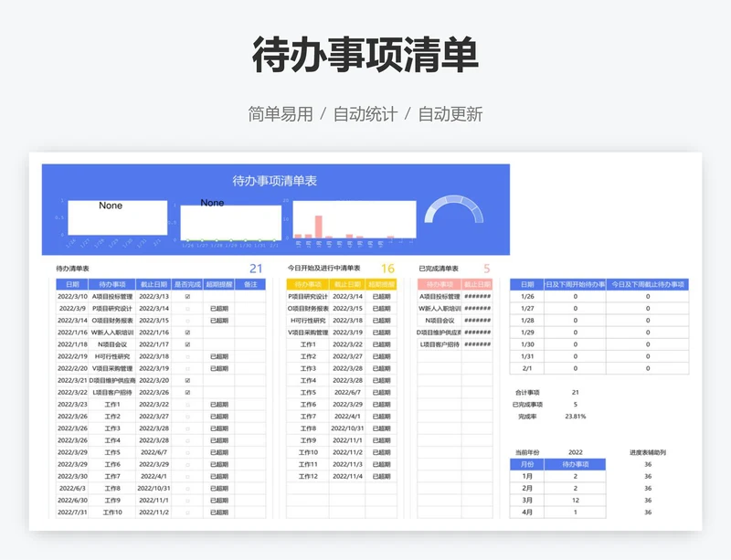
Task: Click the pink bar chart in banner
Action: coord(355,219)
